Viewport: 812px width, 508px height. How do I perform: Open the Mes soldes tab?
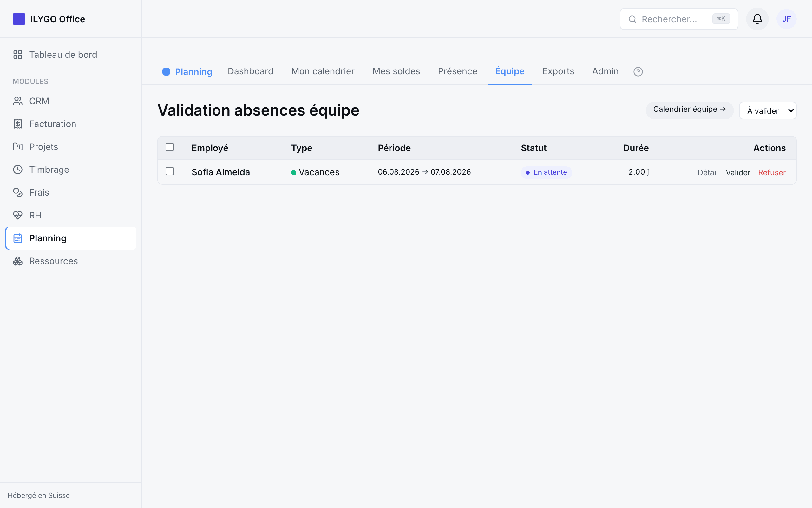pos(396,71)
